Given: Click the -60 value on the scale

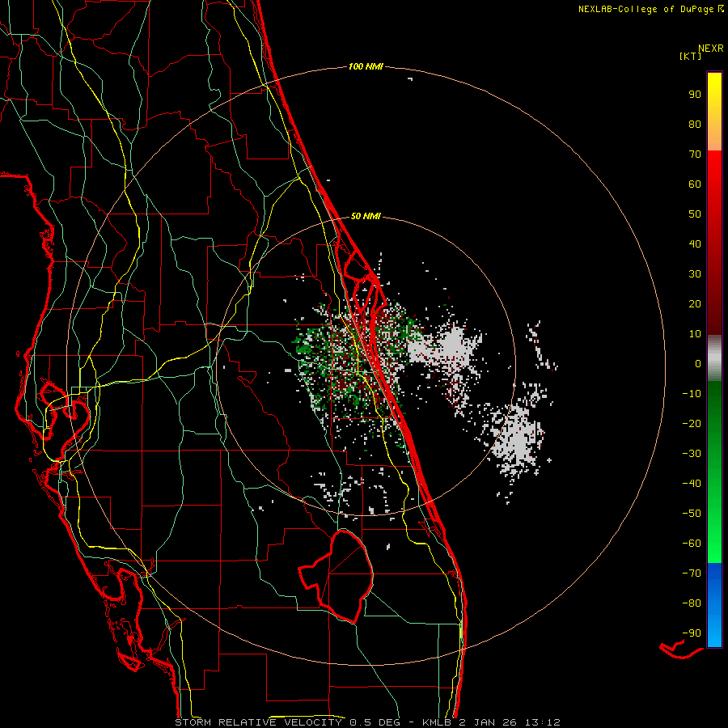Looking at the screenshot, I should pyautogui.click(x=692, y=544).
